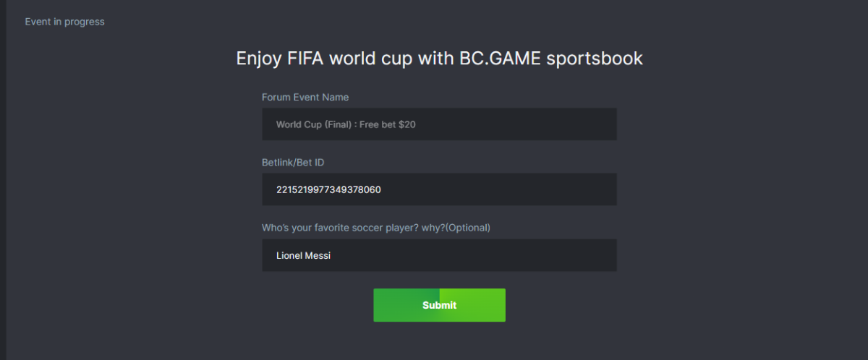Click the "Event in progress" status text

pos(65,22)
